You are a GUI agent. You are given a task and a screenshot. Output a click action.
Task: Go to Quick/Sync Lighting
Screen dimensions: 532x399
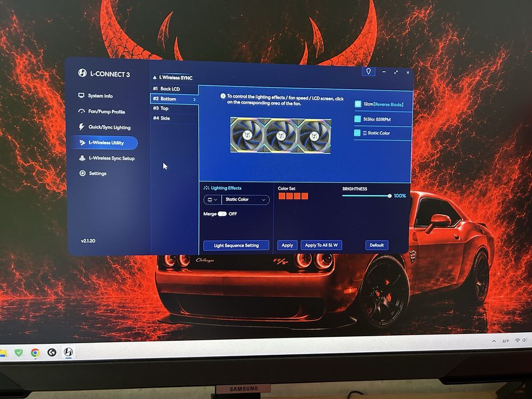point(104,127)
